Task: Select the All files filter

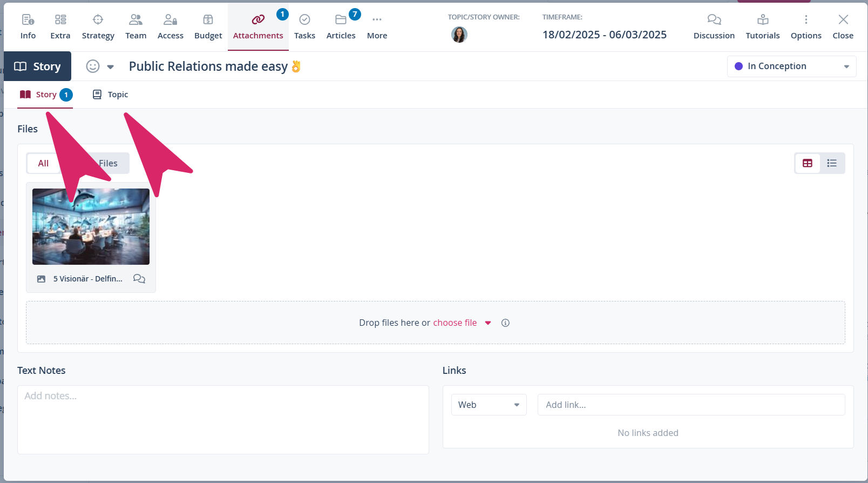Action: [x=43, y=163]
